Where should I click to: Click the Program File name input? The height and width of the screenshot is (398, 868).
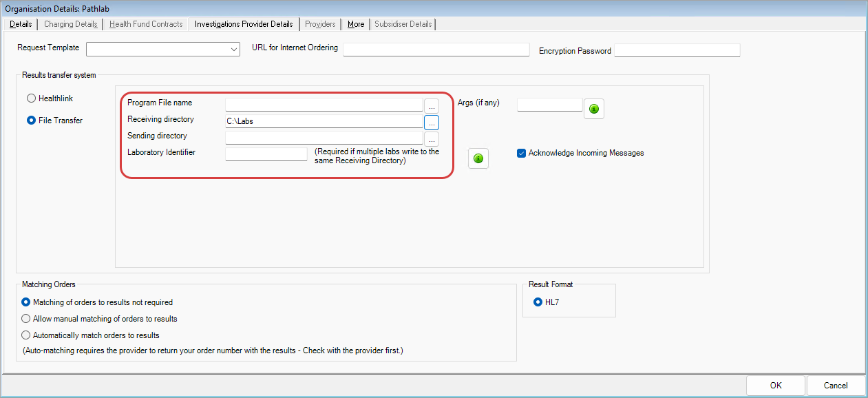[x=324, y=105]
